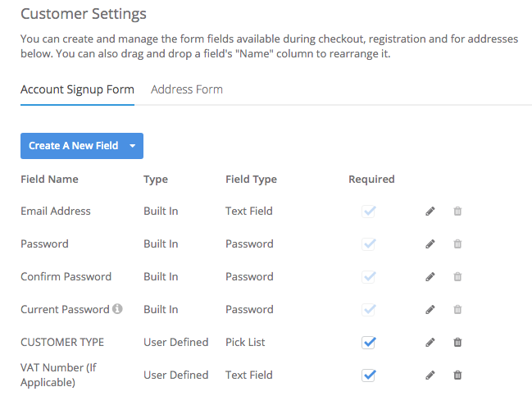Edit the CUSTOMER TYPE field
Image resolution: width=532 pixels, height=396 pixels.
[430, 343]
